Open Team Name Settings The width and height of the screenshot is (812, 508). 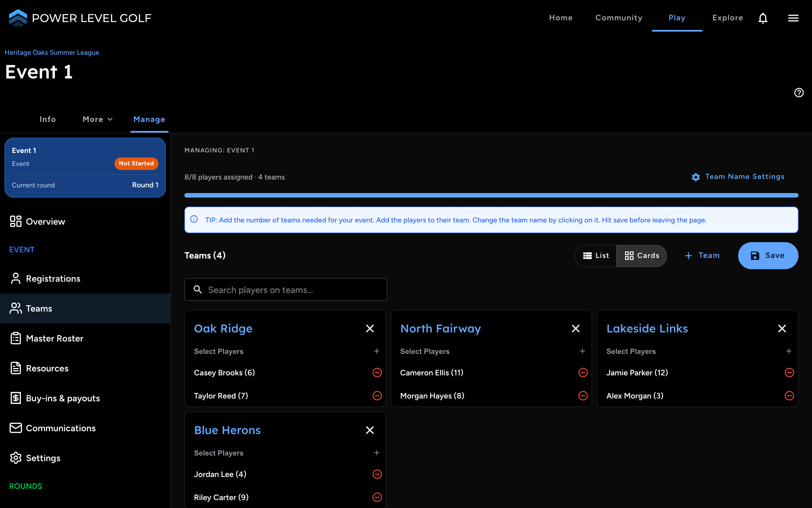[738, 177]
